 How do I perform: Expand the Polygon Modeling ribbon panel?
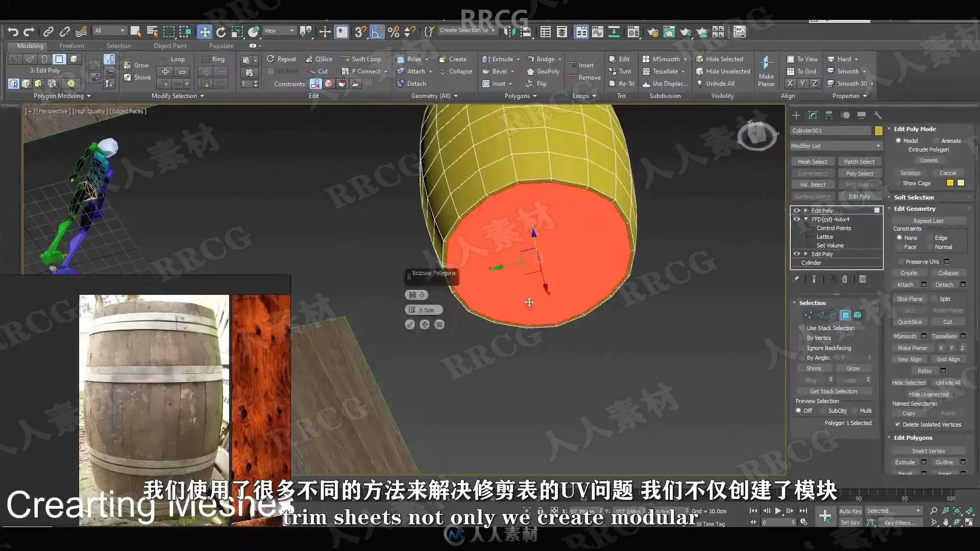click(62, 96)
